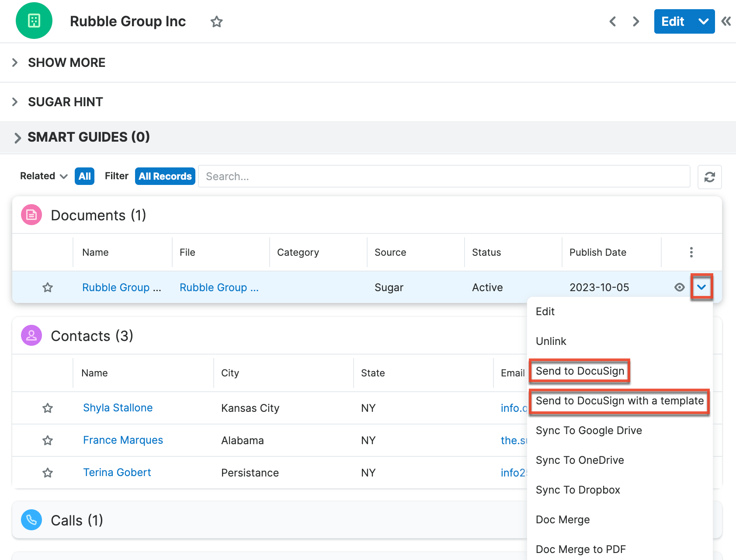Viewport: 736px width, 560px height.
Task: Toggle favorite star on document row
Action: (x=48, y=287)
